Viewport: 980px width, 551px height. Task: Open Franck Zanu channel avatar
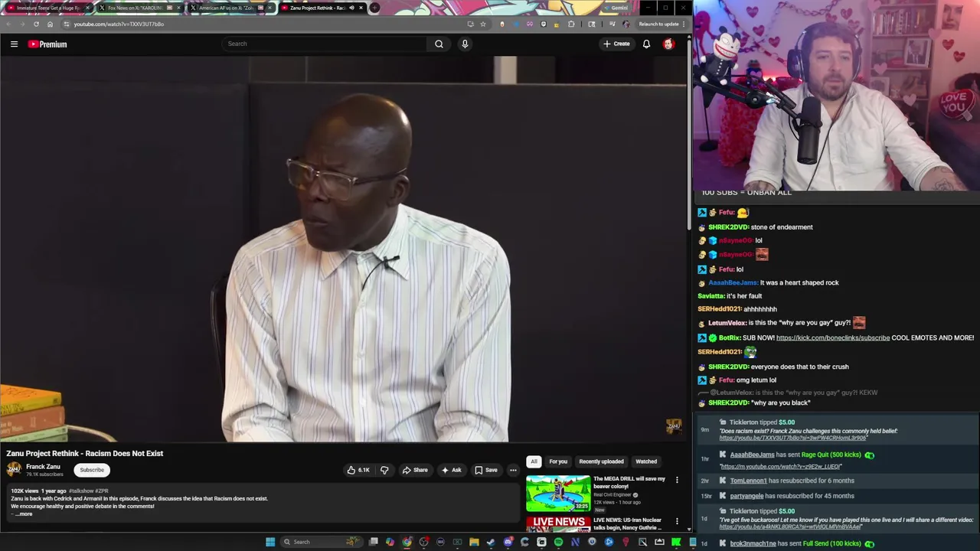[14, 470]
